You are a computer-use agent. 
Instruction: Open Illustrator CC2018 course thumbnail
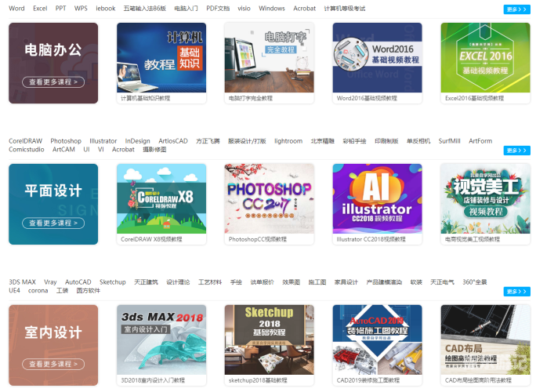(x=377, y=198)
